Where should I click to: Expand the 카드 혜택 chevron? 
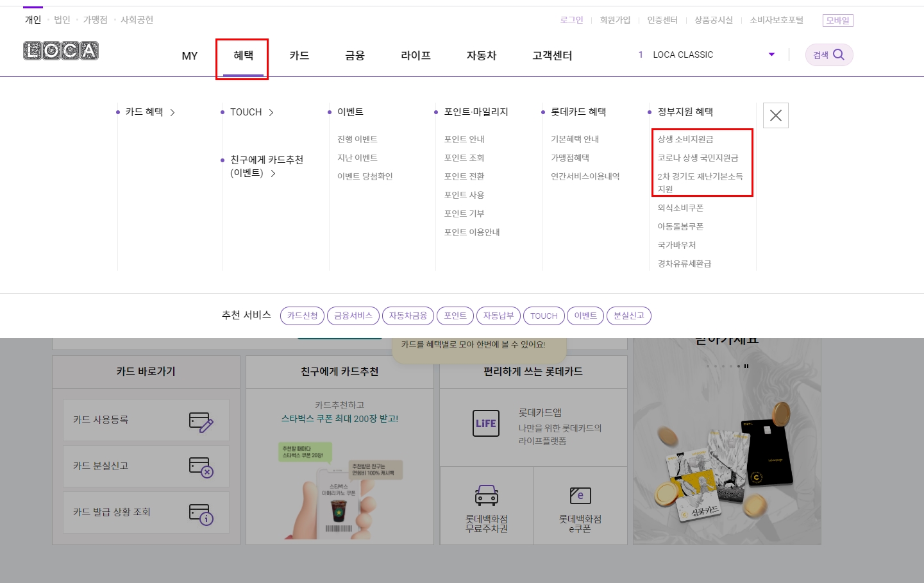point(172,112)
